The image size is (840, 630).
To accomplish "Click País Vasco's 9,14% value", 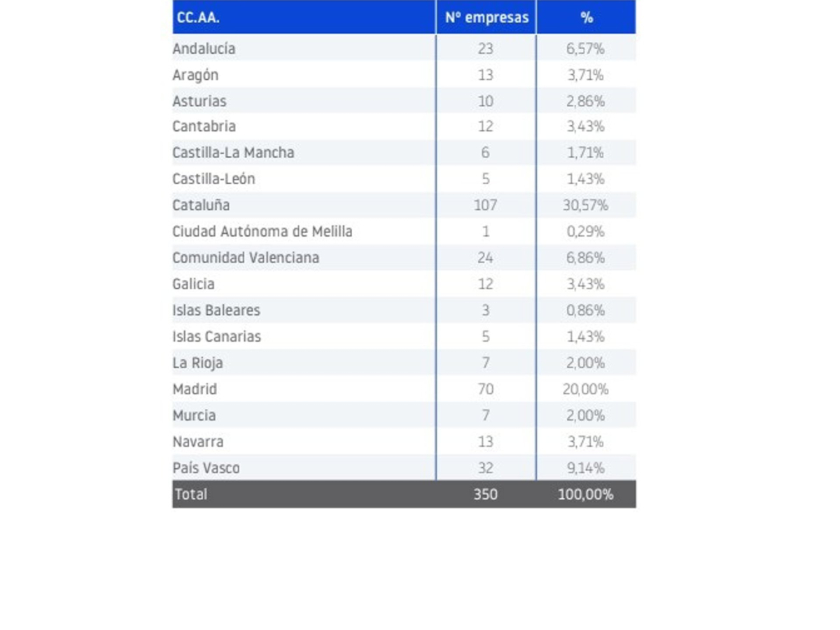I will 586,468.
